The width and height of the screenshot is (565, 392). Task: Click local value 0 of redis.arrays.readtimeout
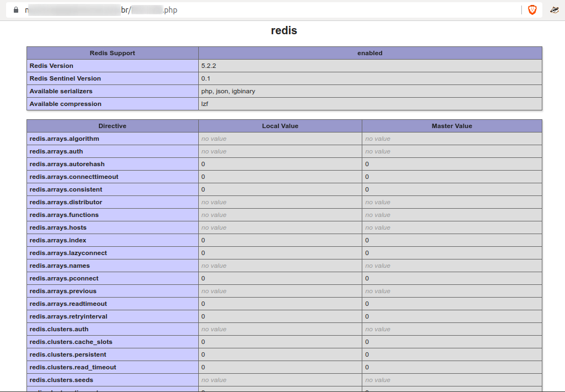pos(203,304)
